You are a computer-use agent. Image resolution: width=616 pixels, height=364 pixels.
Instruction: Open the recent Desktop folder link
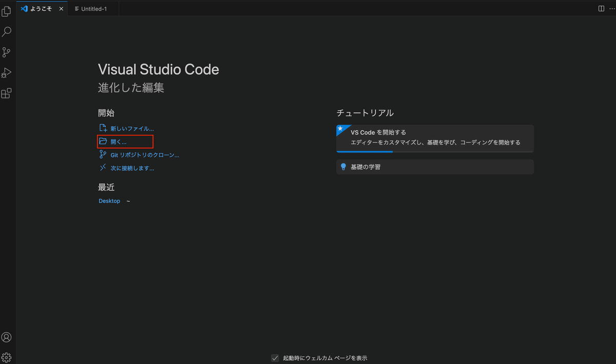click(109, 201)
